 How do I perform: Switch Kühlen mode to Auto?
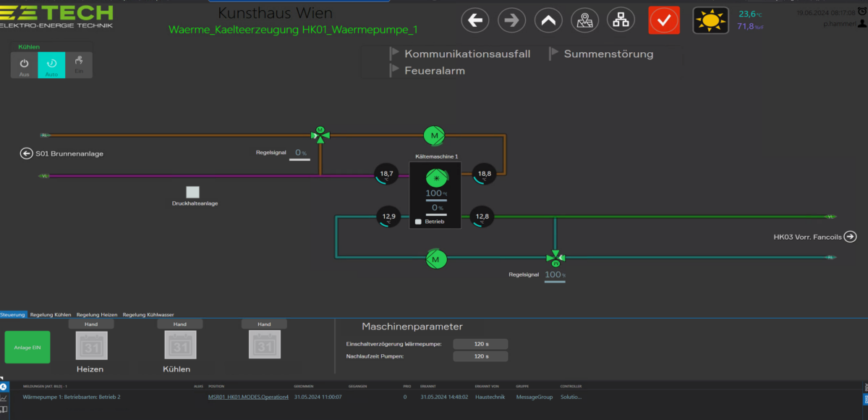pyautogui.click(x=51, y=65)
